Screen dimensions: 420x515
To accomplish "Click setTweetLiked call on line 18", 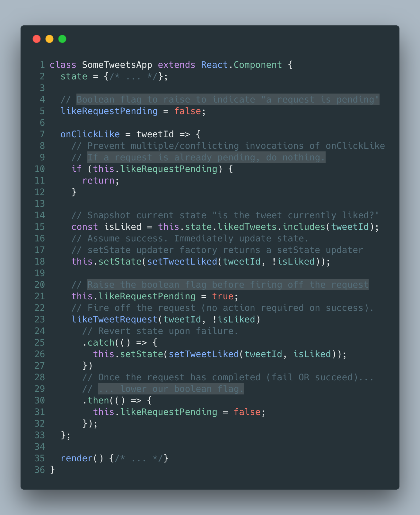I will [182, 262].
